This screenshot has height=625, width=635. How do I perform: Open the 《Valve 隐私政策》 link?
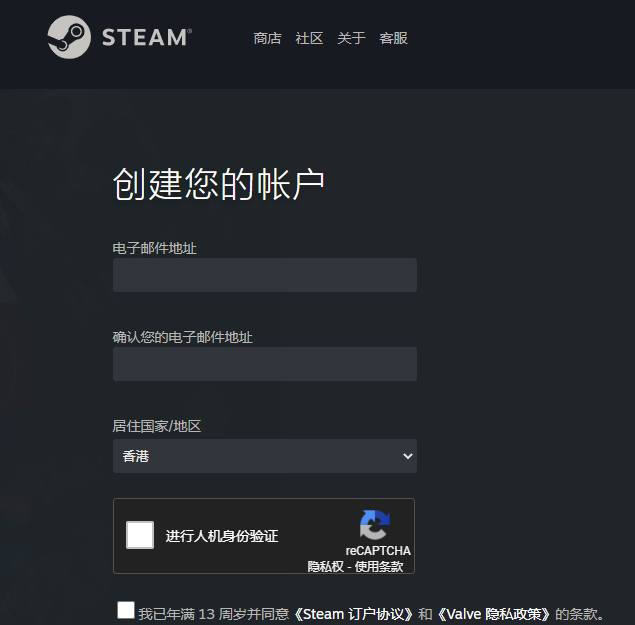[494, 614]
